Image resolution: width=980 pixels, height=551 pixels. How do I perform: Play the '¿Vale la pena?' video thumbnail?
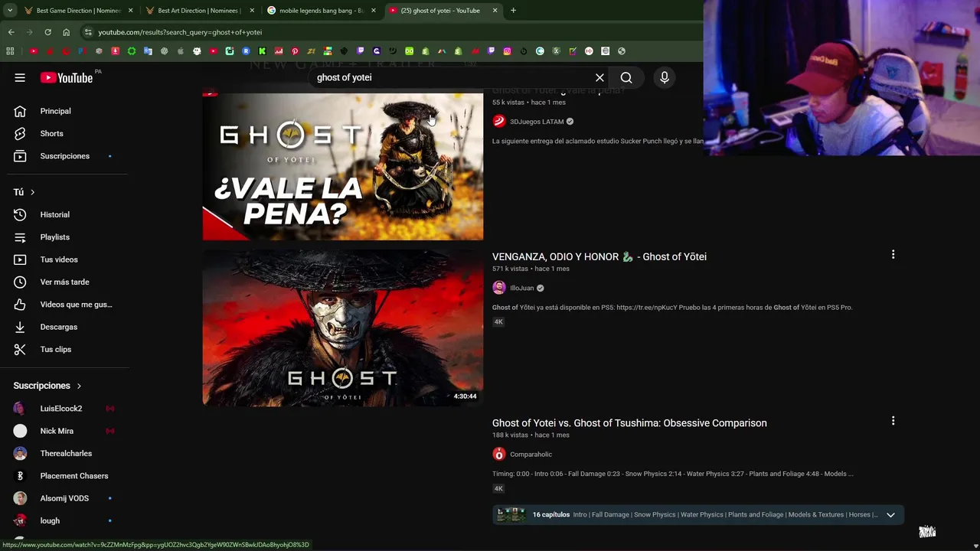point(343,167)
